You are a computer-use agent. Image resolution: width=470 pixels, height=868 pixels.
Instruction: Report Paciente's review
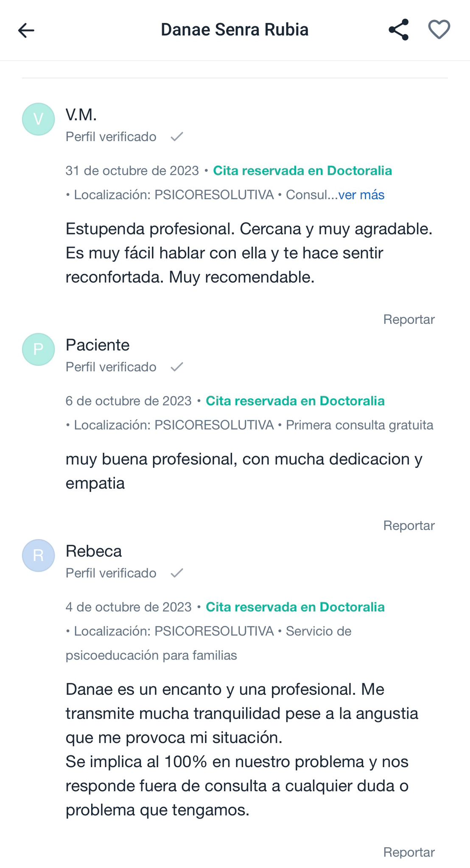pyautogui.click(x=408, y=526)
